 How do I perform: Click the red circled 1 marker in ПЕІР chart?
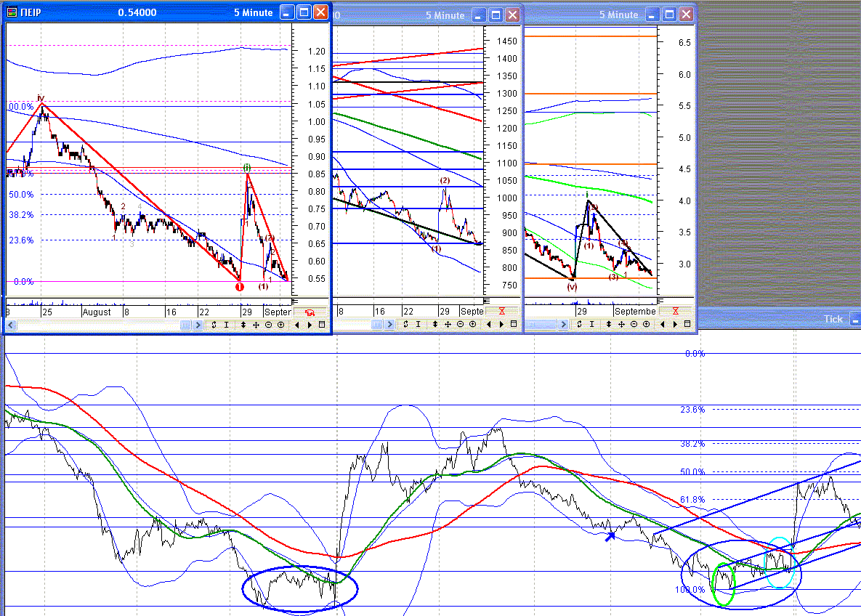pyautogui.click(x=240, y=286)
